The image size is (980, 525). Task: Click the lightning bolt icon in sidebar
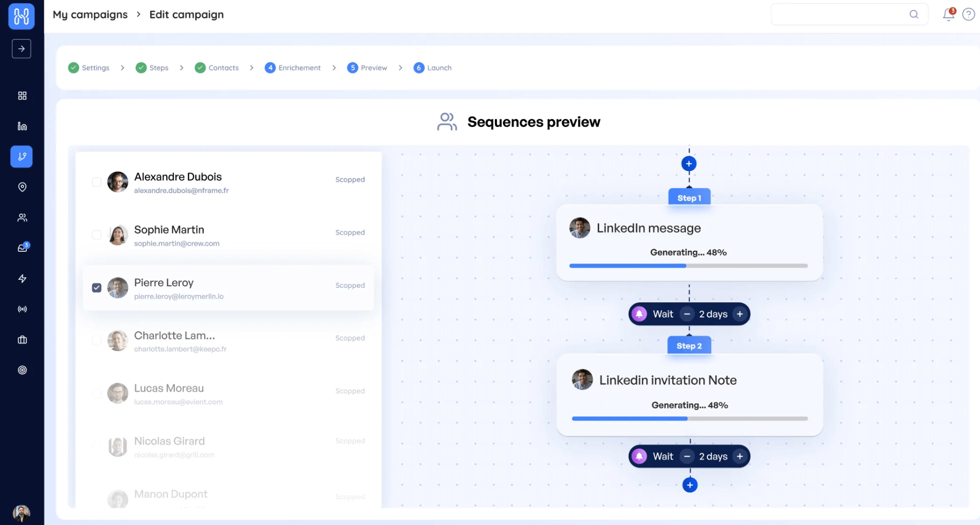click(x=22, y=279)
